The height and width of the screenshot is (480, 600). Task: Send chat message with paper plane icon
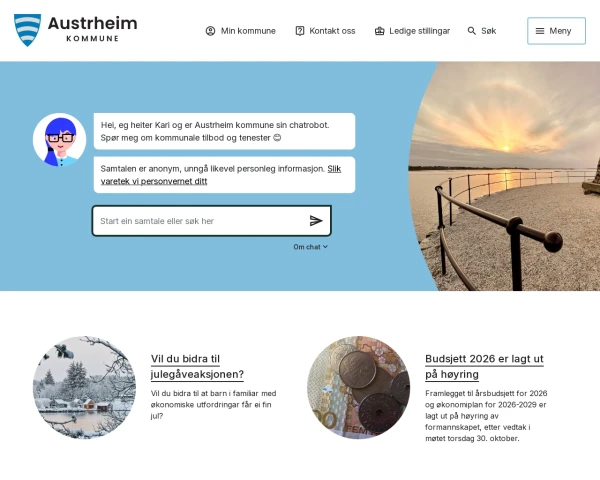(x=316, y=221)
